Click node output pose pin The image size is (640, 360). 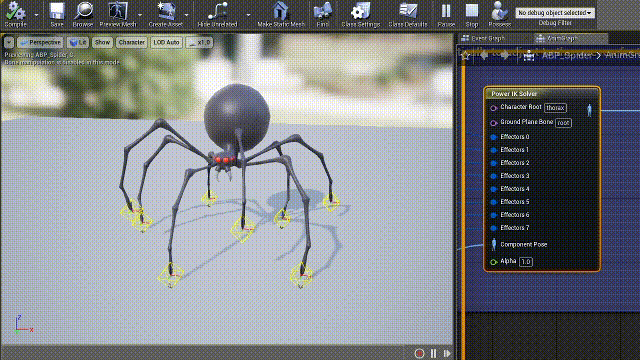(x=589, y=110)
